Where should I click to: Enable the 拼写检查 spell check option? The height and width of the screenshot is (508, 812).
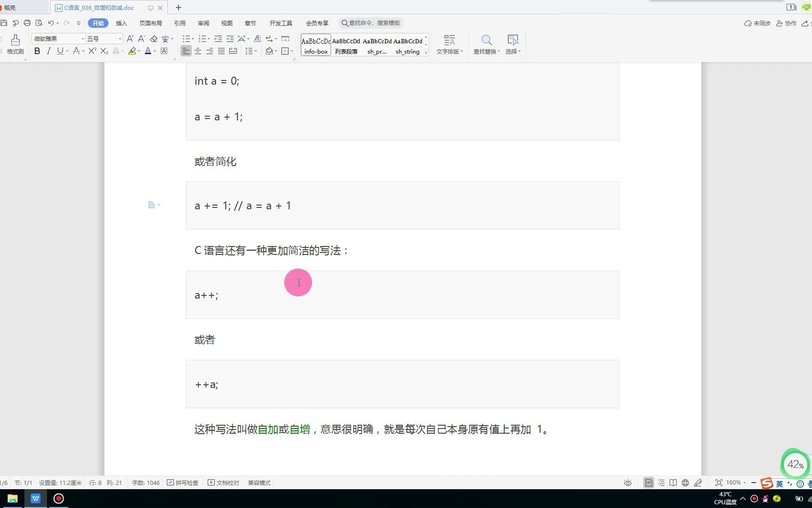tap(183, 482)
